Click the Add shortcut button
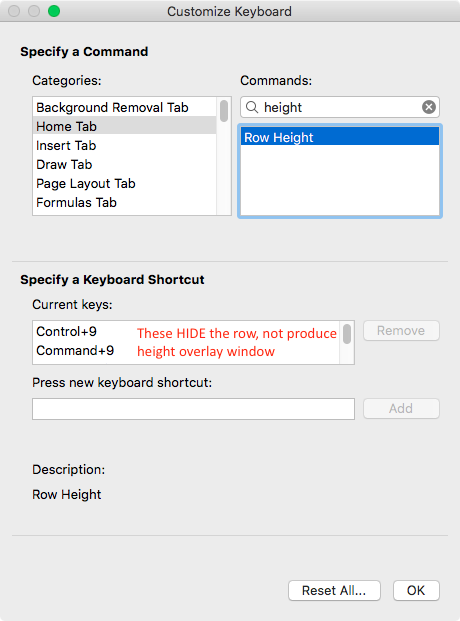Image resolution: width=460 pixels, height=621 pixels. (x=401, y=408)
